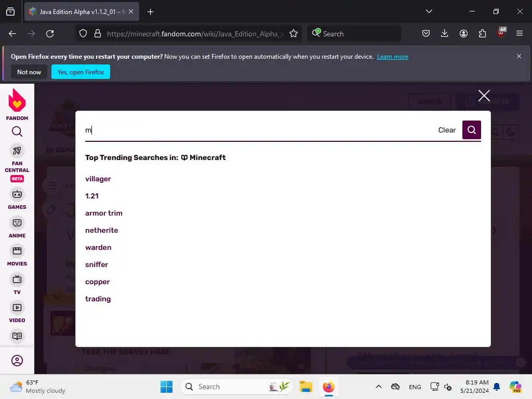
Task: Select trending search 'warden'
Action: pyautogui.click(x=98, y=247)
